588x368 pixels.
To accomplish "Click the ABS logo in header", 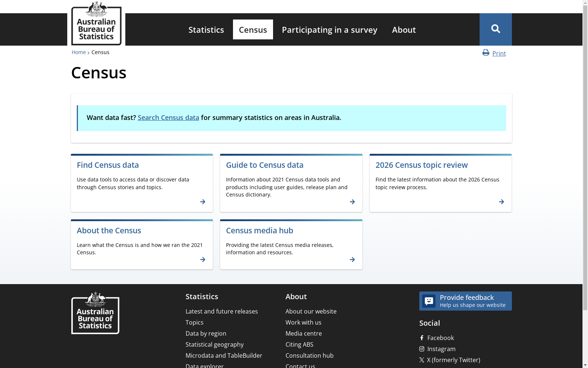I will pos(96,23).
